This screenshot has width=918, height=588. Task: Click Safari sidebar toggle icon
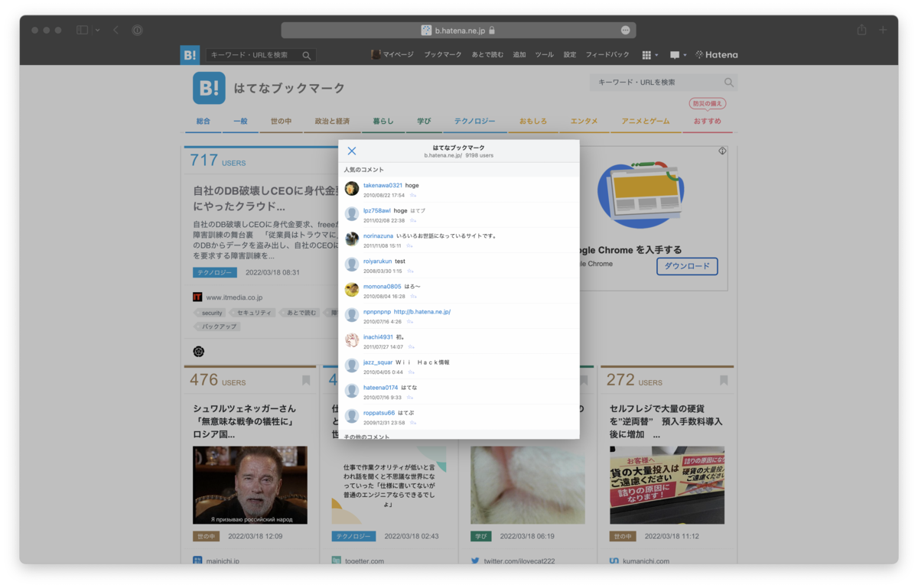tap(82, 30)
